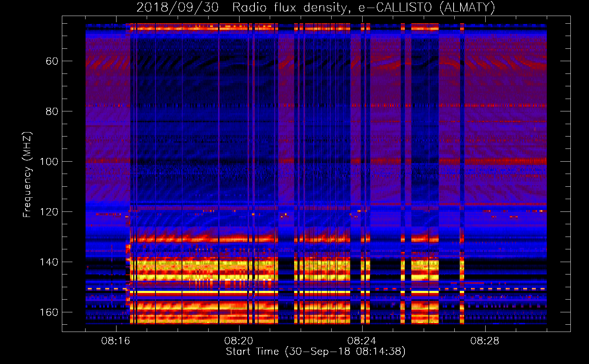Click the plot title '2018/09/30 Radio flux density'
The width and height of the screenshot is (589, 364).
(x=316, y=7)
